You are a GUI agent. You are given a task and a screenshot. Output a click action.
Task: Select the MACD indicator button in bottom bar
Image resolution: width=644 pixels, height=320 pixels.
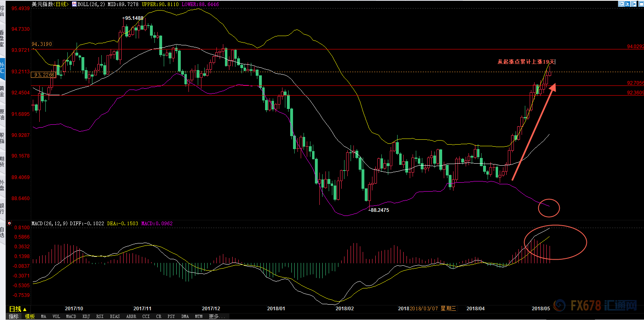click(x=71, y=316)
